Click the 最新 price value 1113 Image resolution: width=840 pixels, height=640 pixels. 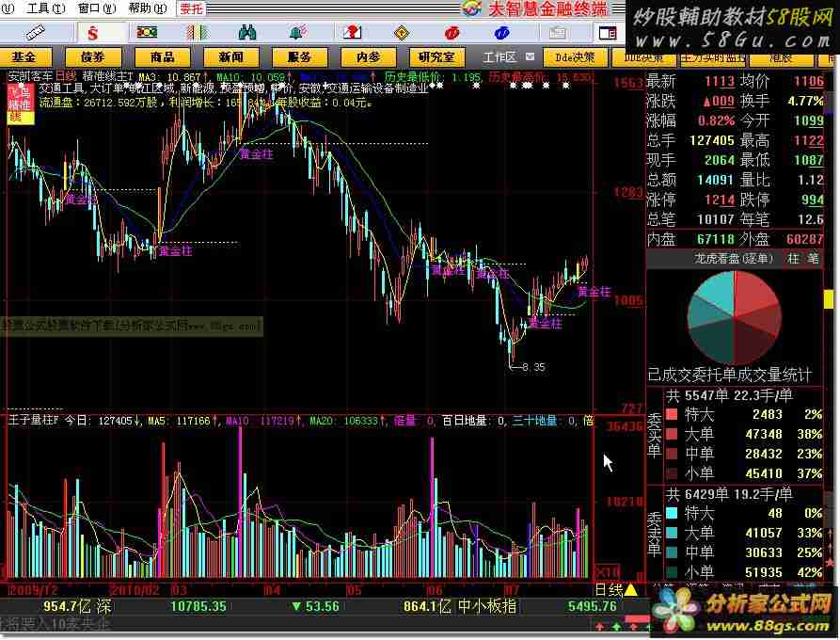tap(720, 82)
